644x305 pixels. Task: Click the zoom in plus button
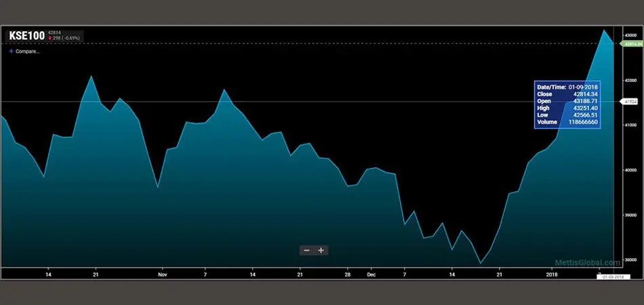click(x=321, y=250)
